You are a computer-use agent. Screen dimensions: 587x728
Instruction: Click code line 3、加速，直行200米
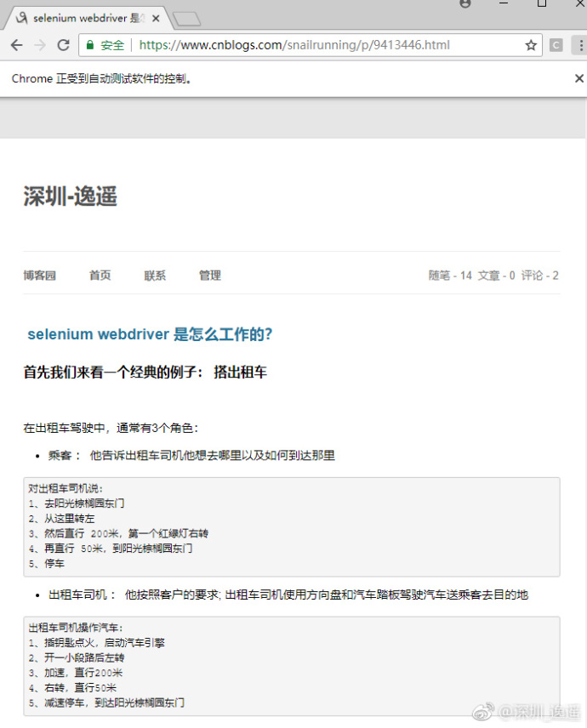pyautogui.click(x=75, y=673)
